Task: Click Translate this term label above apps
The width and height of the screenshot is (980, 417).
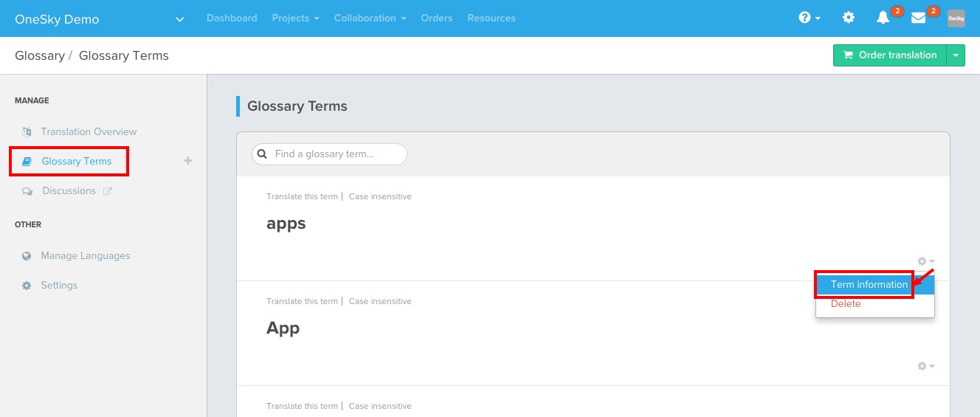Action: 302,196
